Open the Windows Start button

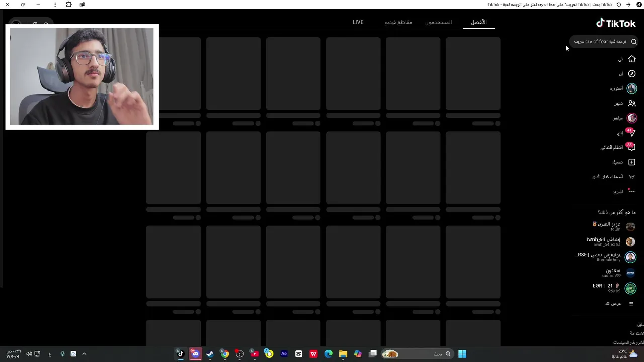coord(462,354)
